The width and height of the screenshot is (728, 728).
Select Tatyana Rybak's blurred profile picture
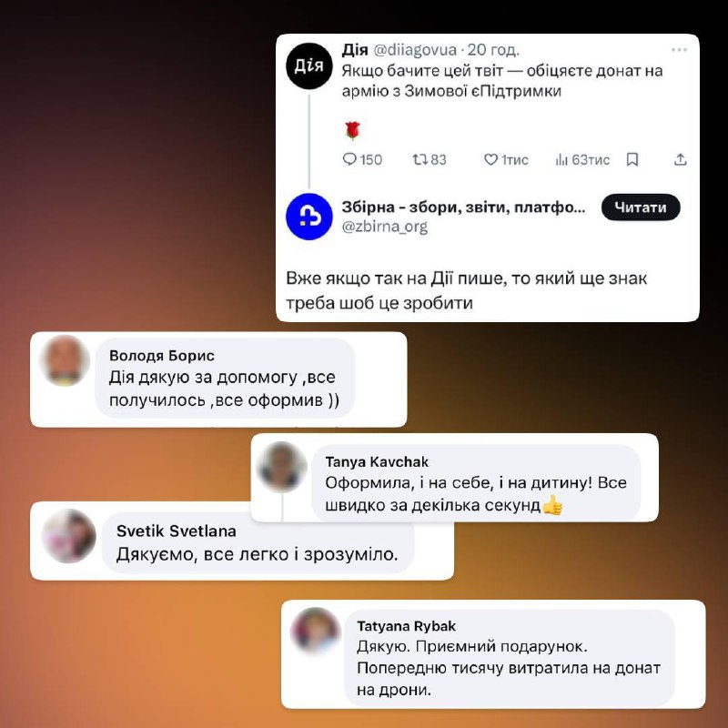(316, 632)
